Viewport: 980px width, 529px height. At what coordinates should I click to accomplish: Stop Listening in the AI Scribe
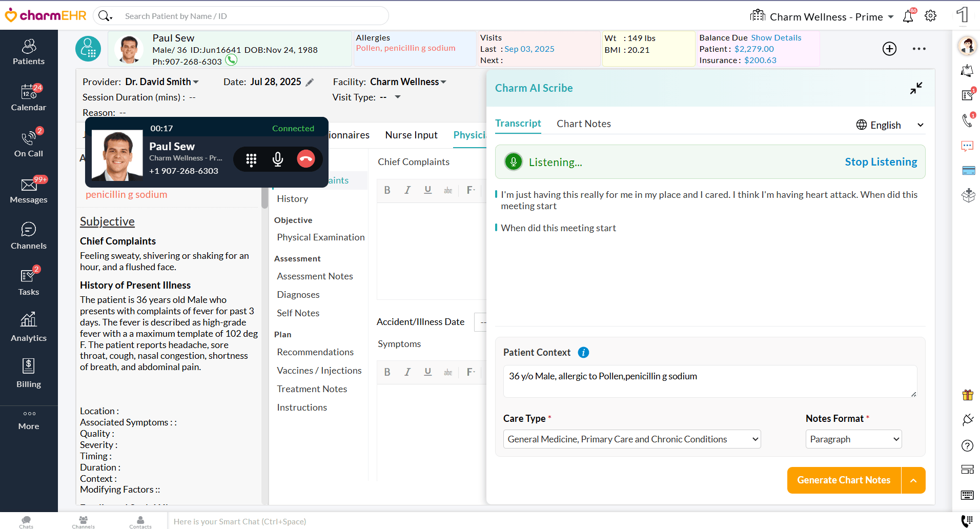coord(881,162)
